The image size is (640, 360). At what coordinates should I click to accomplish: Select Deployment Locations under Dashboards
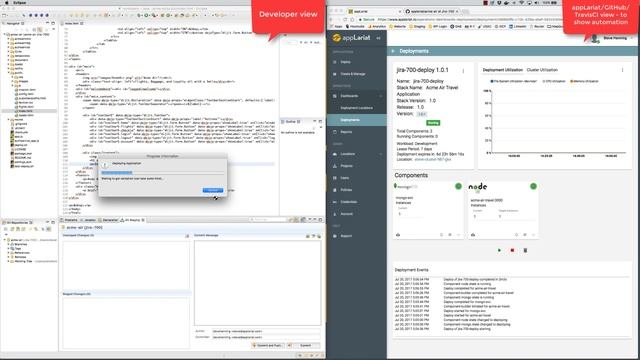tap(356, 108)
